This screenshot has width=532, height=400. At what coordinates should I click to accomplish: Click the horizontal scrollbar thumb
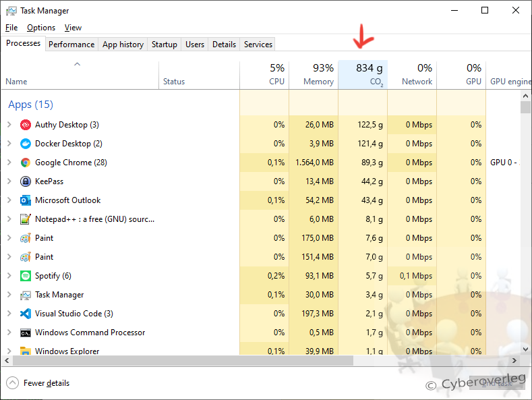click(183, 361)
